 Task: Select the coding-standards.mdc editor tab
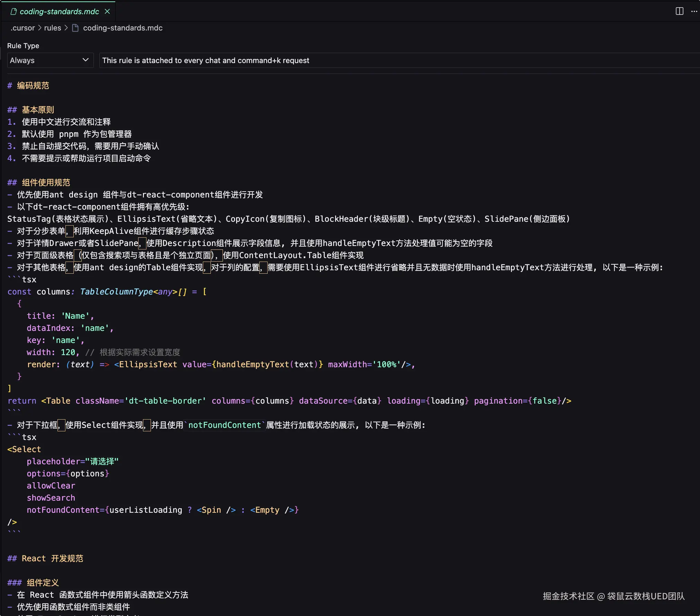[x=59, y=11]
